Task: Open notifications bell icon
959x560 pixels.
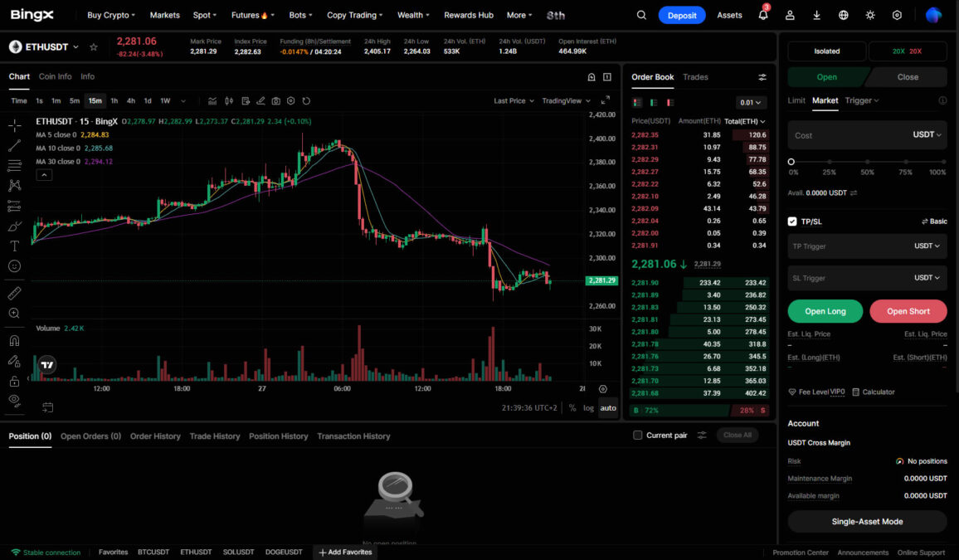Action: click(x=762, y=15)
